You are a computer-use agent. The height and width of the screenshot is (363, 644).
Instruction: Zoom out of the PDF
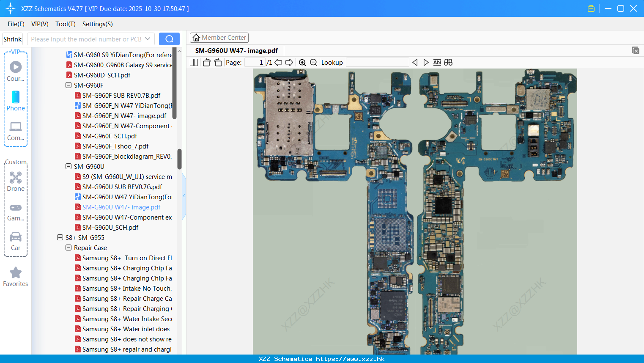313,62
